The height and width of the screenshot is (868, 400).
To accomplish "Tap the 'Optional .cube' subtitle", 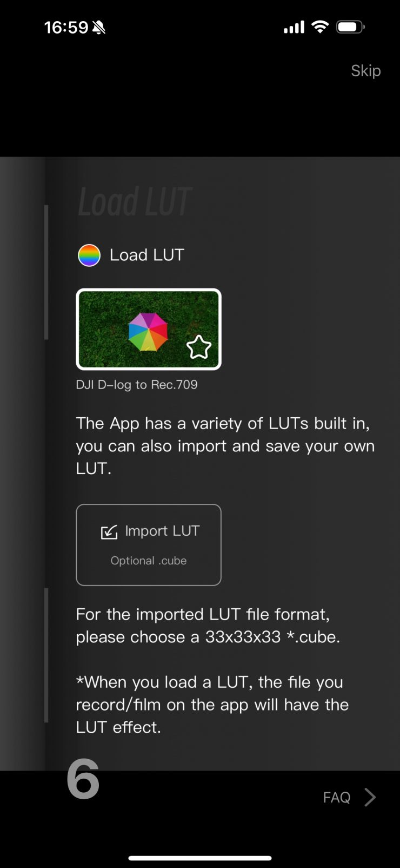I will 149,561.
